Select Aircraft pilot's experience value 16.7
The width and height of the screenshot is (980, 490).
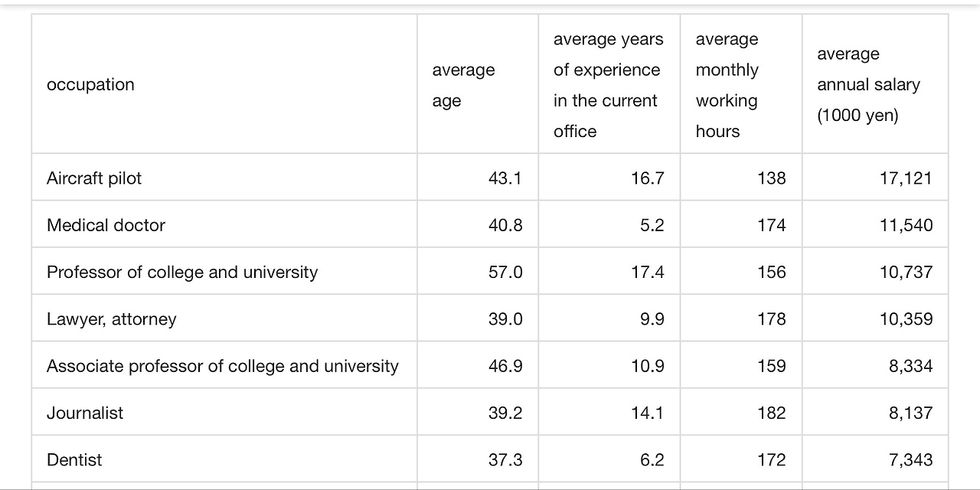click(x=648, y=178)
